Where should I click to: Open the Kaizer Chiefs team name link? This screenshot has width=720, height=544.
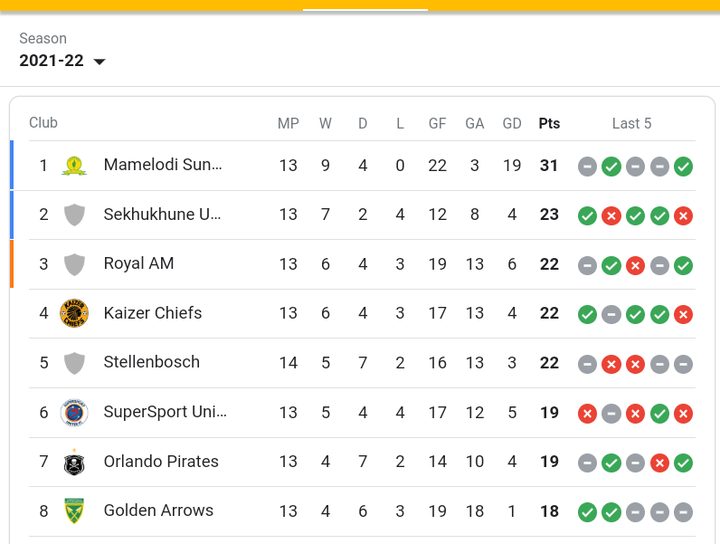pos(152,313)
